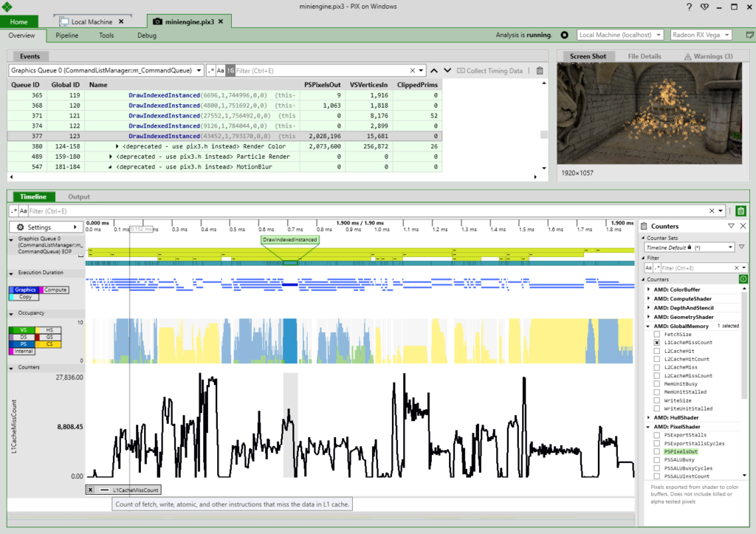The width and height of the screenshot is (756, 534).
Task: Switch to the Output tab
Action: point(78,196)
